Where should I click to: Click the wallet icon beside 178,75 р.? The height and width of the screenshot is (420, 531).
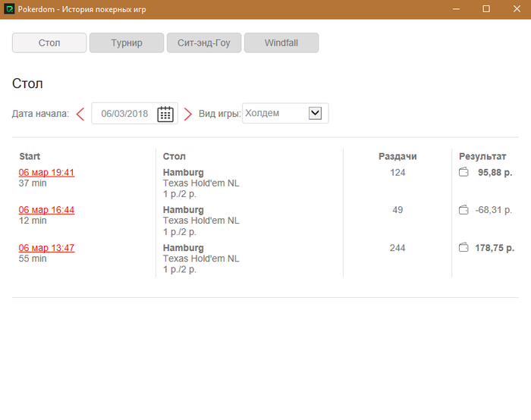[x=463, y=248]
